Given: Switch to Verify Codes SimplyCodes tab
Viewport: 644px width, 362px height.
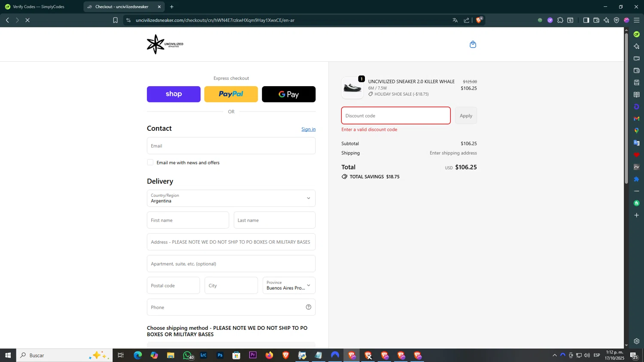Looking at the screenshot, I should (x=41, y=6).
